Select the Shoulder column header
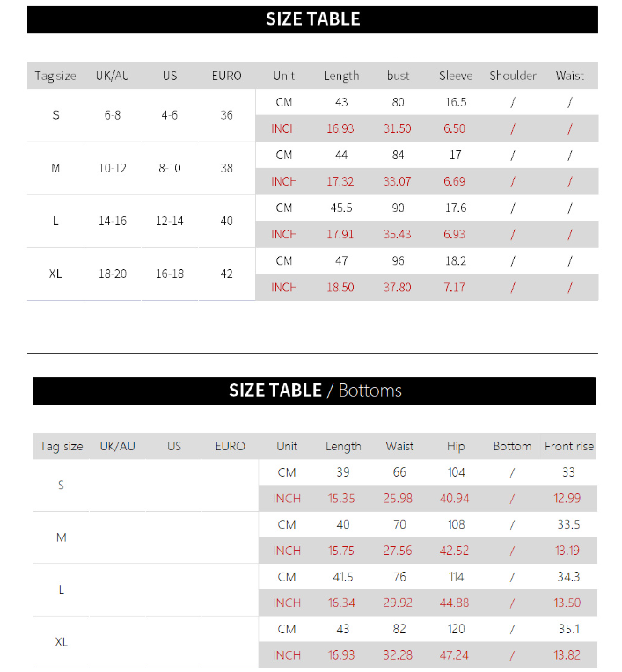Screen dimensions: 622x672 pos(513,76)
